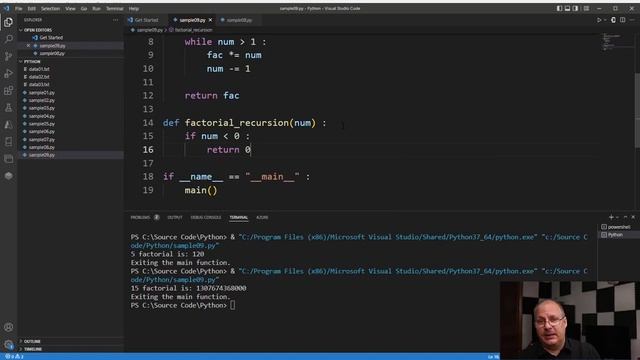Viewport: 640px width, 360px height.
Task: Switch to the Get Started editor tab
Action: pyautogui.click(x=146, y=20)
